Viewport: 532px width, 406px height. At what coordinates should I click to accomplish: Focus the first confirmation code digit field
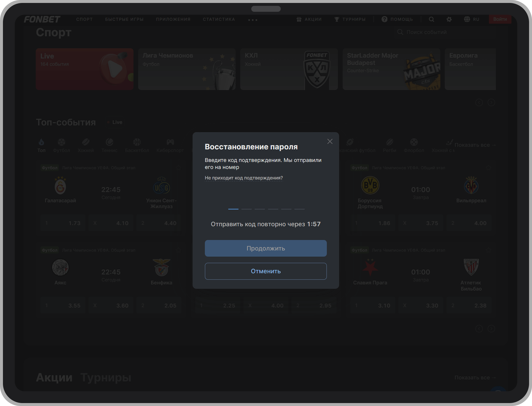233,205
